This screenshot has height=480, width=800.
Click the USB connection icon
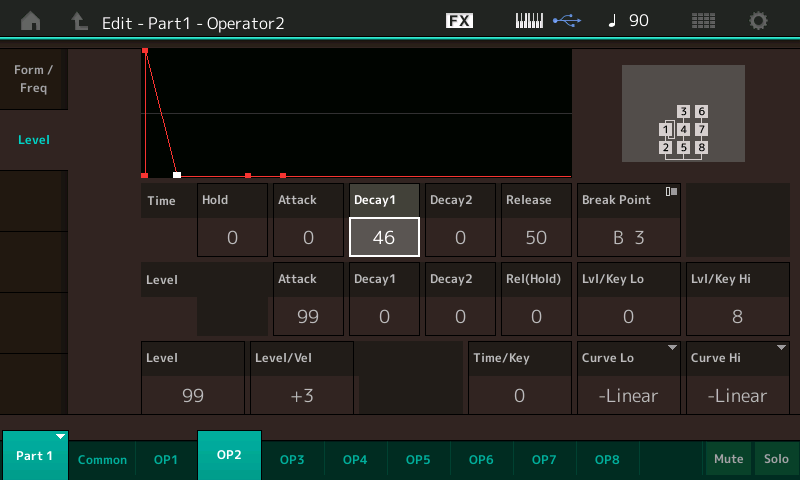[568, 21]
